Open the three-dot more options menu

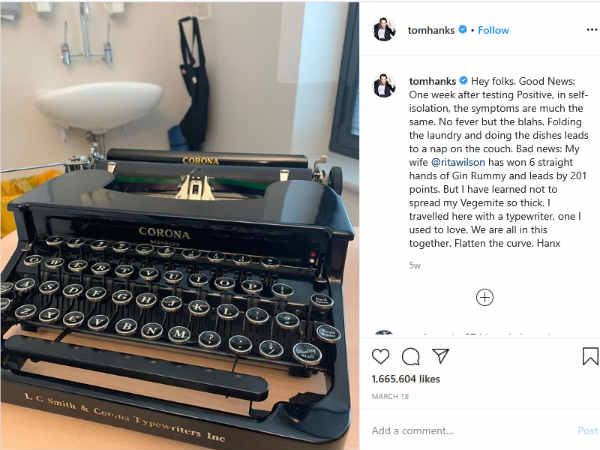pos(592,30)
